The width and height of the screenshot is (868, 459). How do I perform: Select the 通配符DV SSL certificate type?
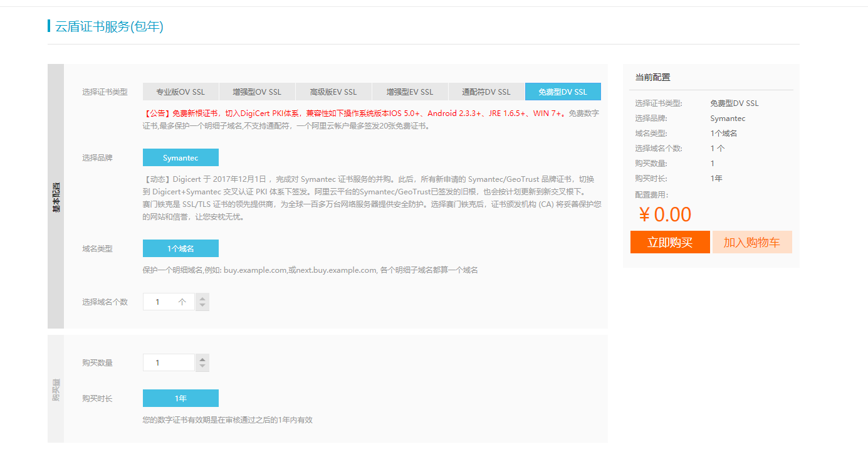click(x=486, y=91)
